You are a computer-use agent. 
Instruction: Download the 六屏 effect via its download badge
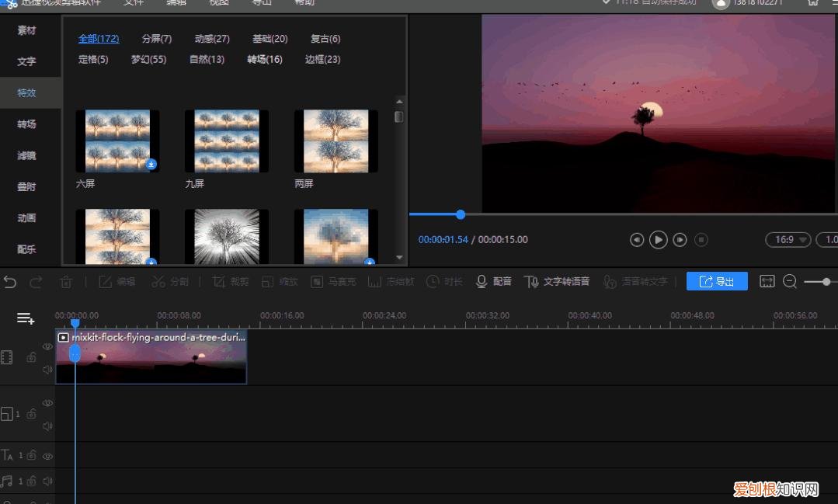[151, 165]
